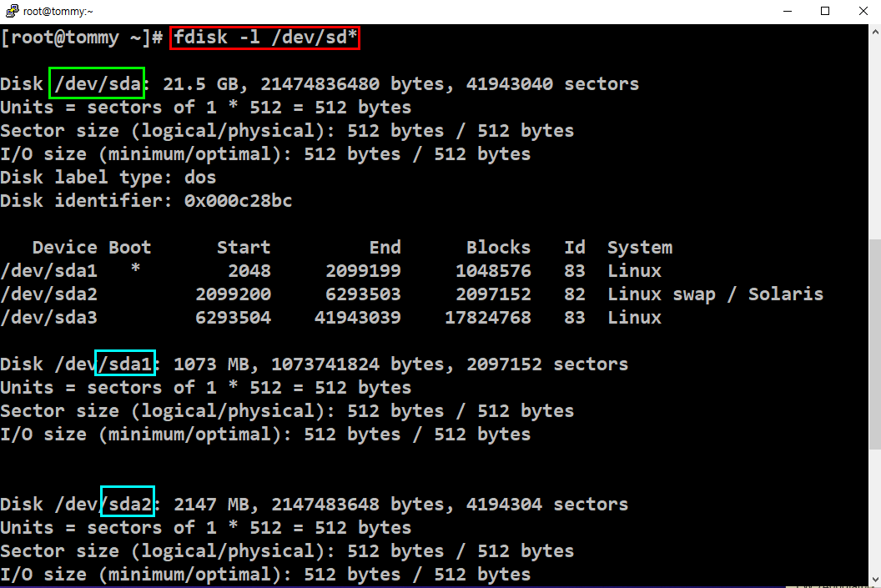881x588 pixels.
Task: Click blocks value 1048576
Action: [493, 271]
